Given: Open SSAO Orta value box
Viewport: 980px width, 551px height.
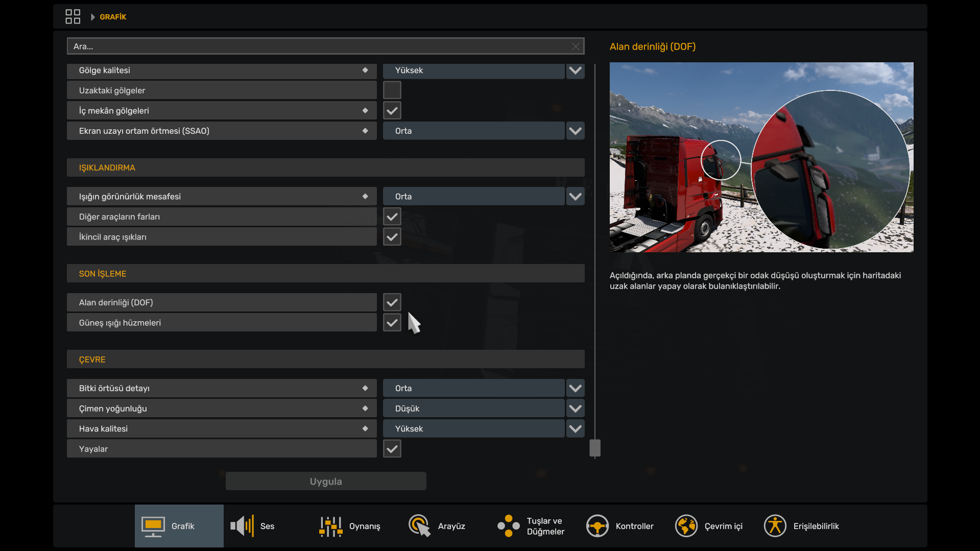Looking at the screenshot, I should pos(474,131).
